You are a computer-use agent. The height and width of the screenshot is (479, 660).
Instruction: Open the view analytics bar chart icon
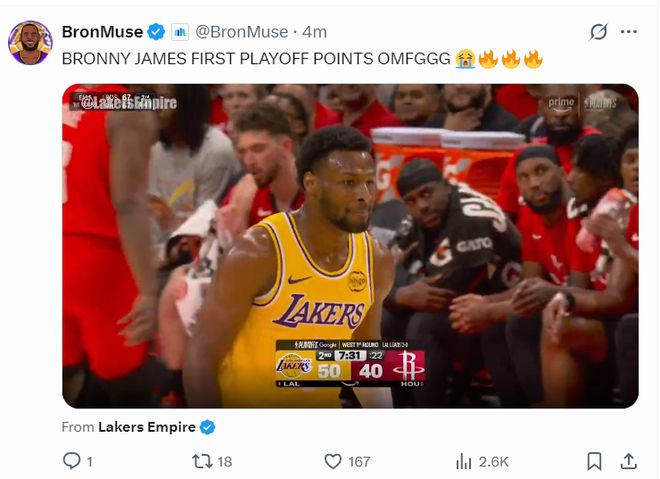point(464,461)
